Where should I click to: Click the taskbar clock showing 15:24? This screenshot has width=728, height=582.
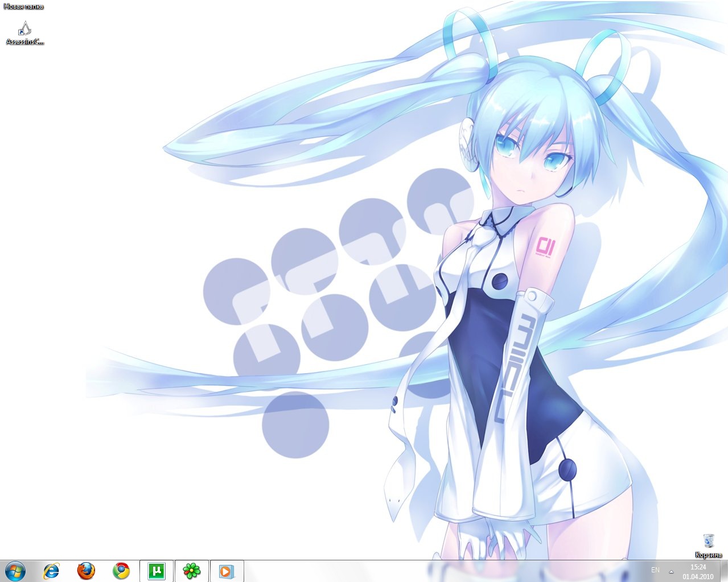(698, 567)
